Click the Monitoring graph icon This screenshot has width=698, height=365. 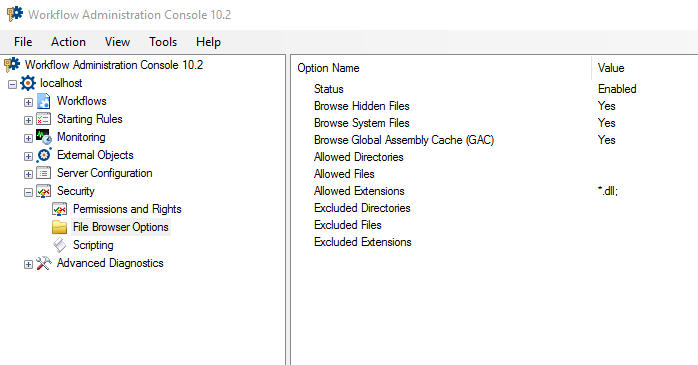pyautogui.click(x=44, y=137)
